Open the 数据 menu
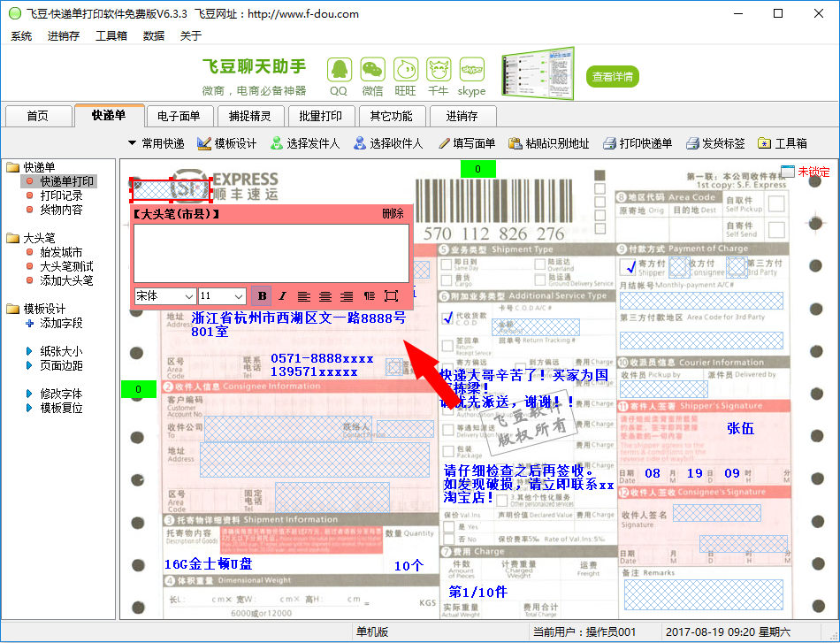 tap(154, 36)
